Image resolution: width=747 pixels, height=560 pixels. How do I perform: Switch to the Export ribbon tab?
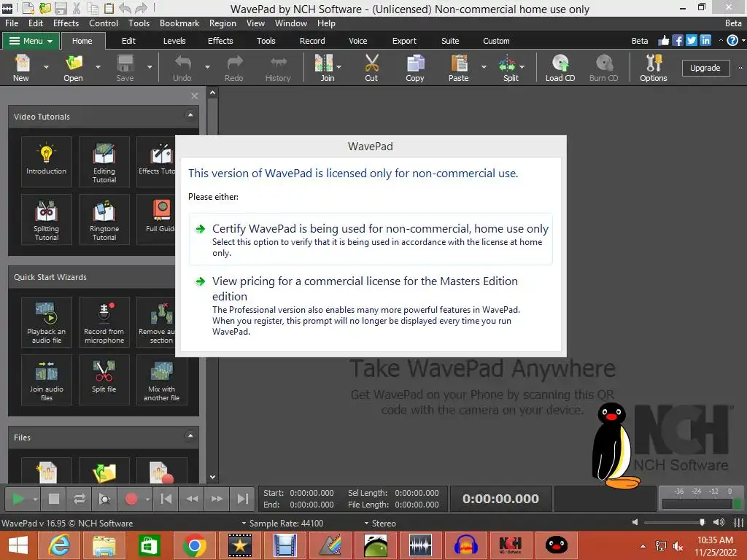[x=404, y=41]
